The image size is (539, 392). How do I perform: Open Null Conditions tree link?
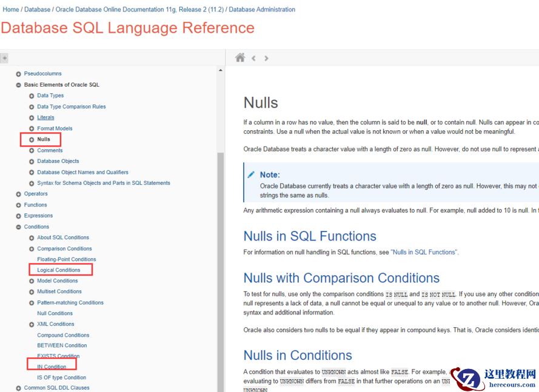[x=55, y=313]
